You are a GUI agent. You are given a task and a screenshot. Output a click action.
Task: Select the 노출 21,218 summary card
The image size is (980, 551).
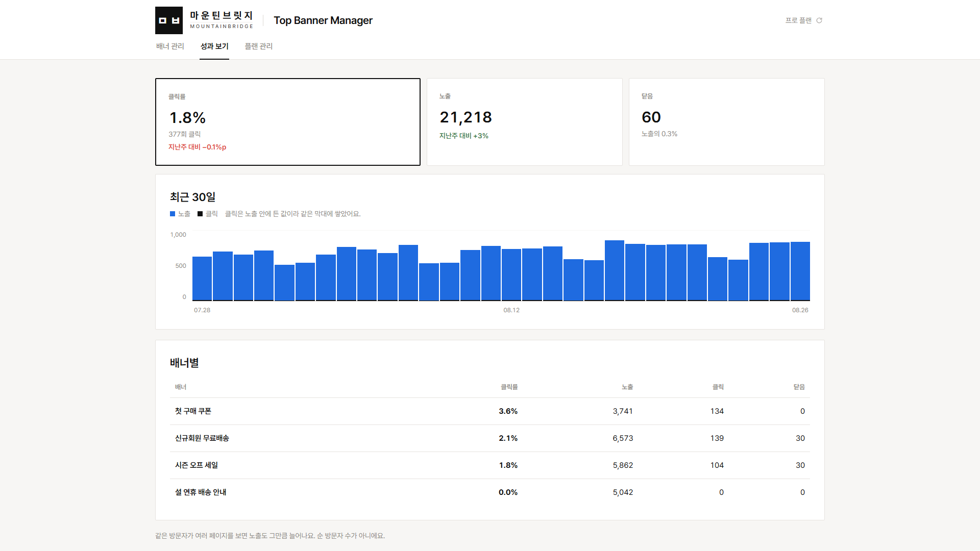point(525,122)
